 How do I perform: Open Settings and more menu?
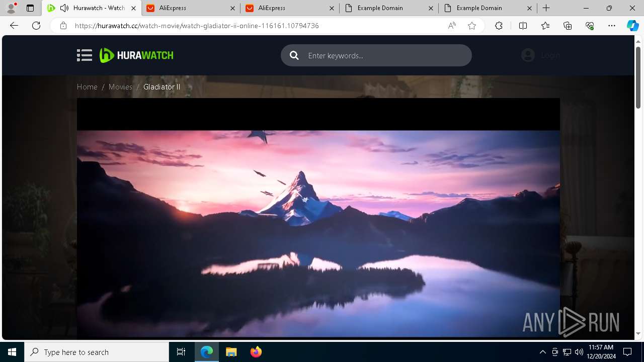(612, 26)
